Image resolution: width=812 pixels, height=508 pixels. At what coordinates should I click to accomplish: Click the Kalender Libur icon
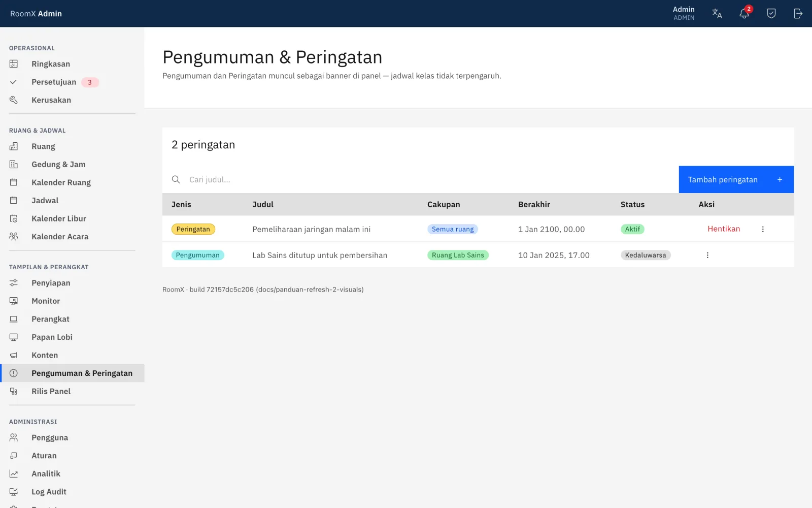[14, 218]
